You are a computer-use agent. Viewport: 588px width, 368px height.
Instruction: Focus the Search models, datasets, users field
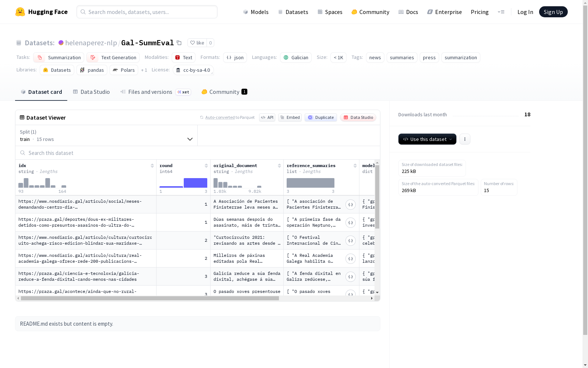[x=147, y=12]
